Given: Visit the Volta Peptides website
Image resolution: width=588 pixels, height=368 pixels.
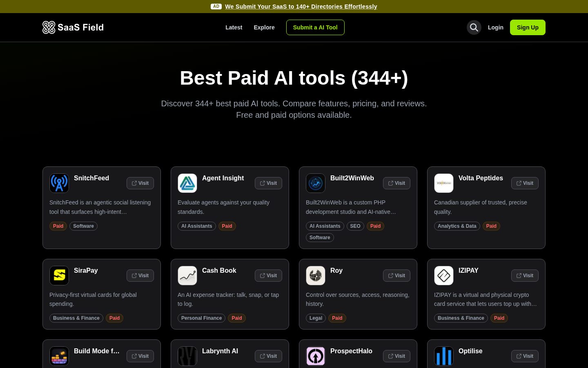Looking at the screenshot, I should 525,183.
